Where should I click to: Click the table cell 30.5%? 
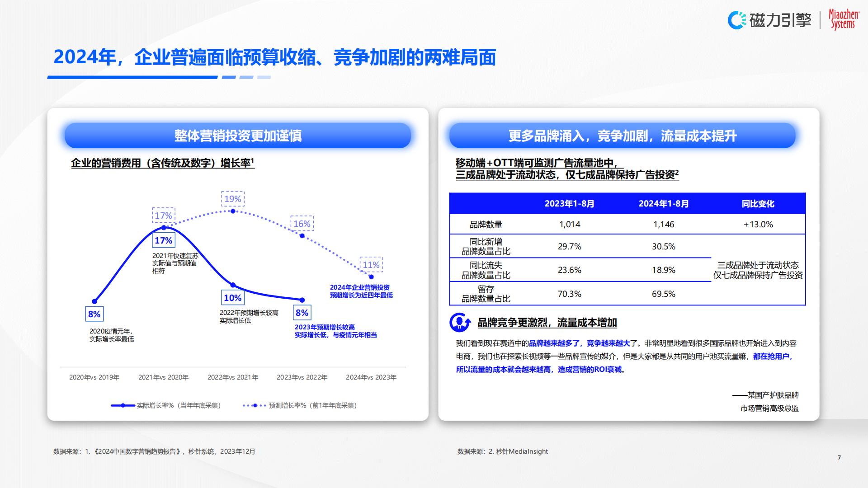664,247
